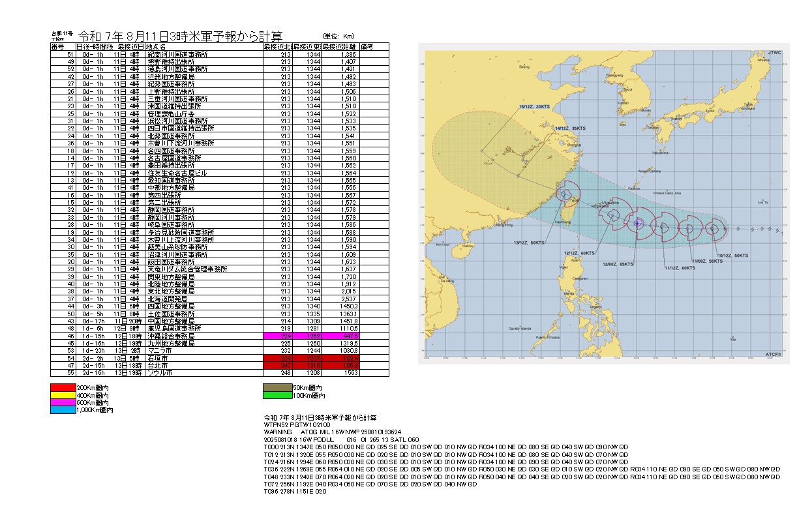This screenshot has width=812, height=519.
Task: Click the 北海道開発局 row name
Action: pyautogui.click(x=168, y=299)
